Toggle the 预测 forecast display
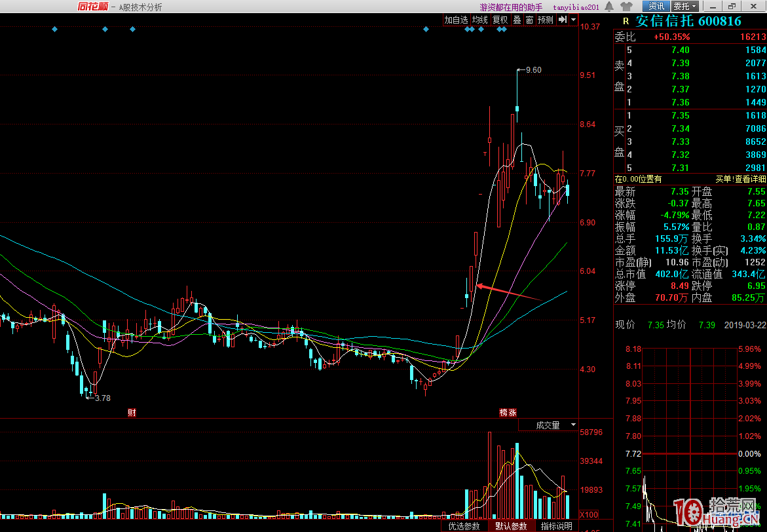The width and height of the screenshot is (767, 532). point(546,20)
